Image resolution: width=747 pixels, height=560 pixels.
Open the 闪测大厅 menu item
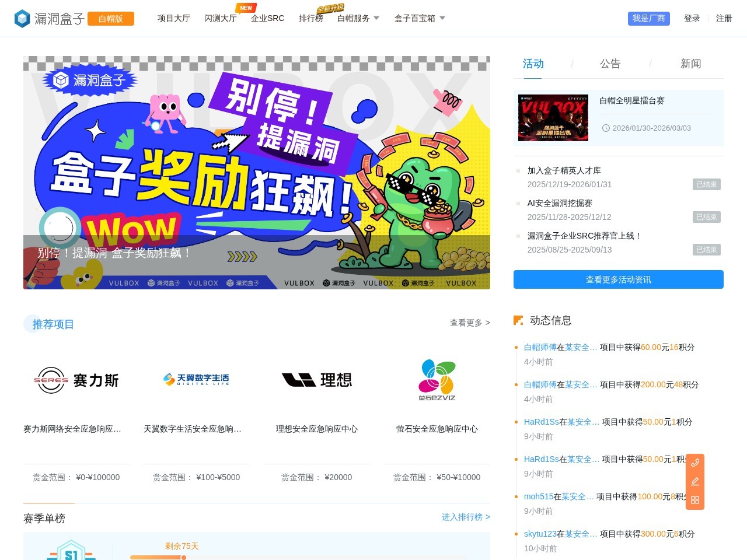[x=220, y=18]
